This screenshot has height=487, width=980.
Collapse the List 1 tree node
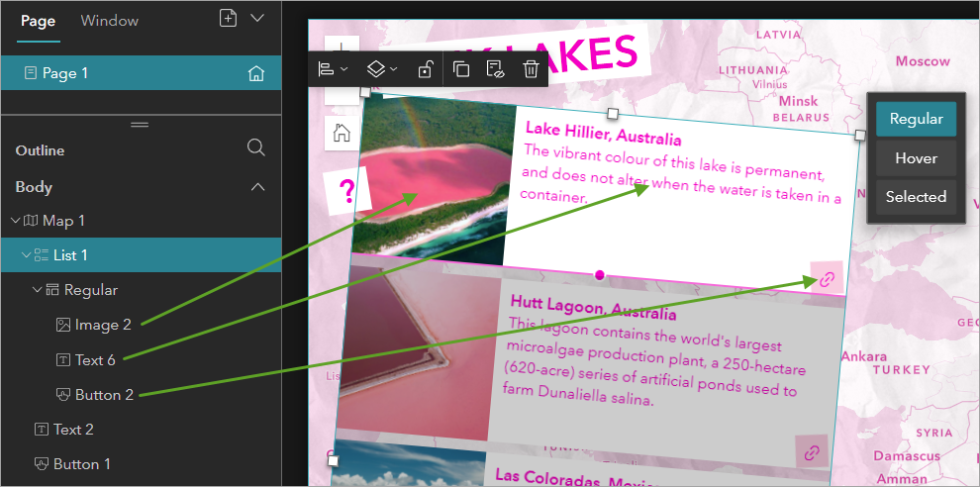26,255
